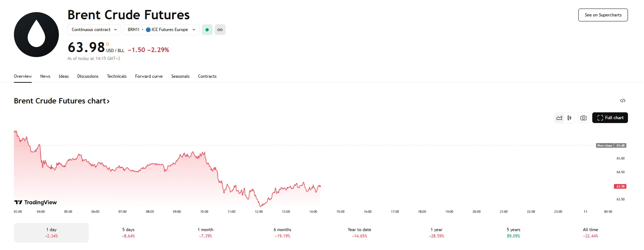The image size is (644, 250).
Task: Click the TradingView logo on chart
Action: click(36, 202)
